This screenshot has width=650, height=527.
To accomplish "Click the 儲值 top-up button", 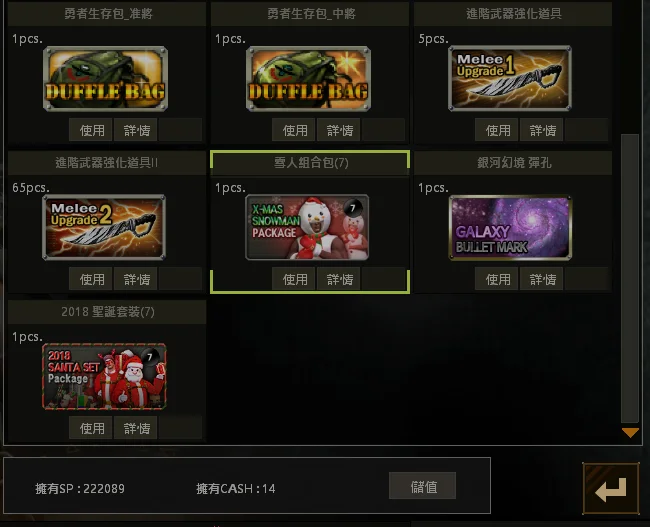I will tap(422, 486).
